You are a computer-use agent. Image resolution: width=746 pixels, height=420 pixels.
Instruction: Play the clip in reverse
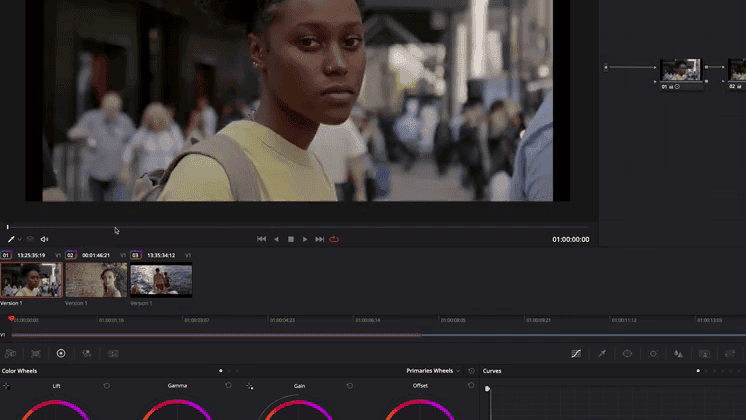point(276,239)
